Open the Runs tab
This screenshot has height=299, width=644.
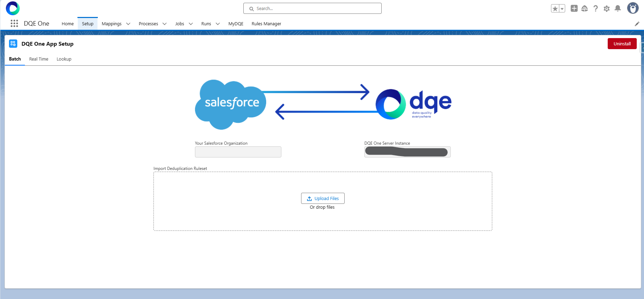coord(206,24)
